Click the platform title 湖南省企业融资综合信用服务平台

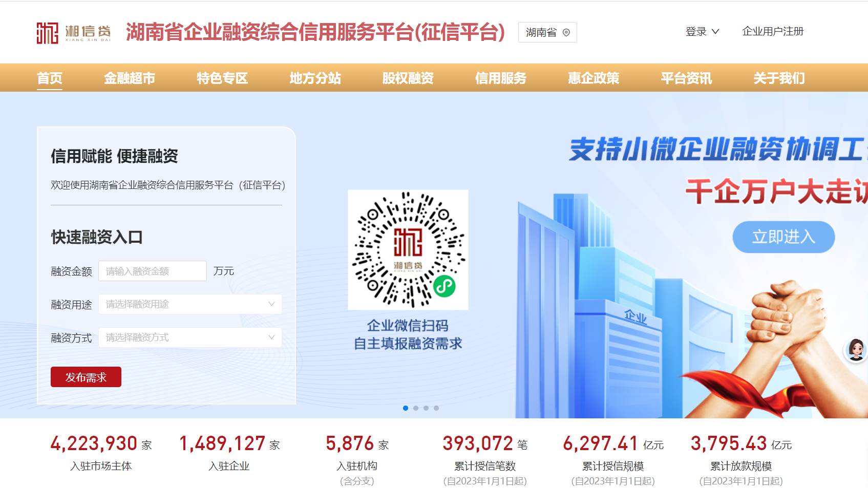point(315,32)
